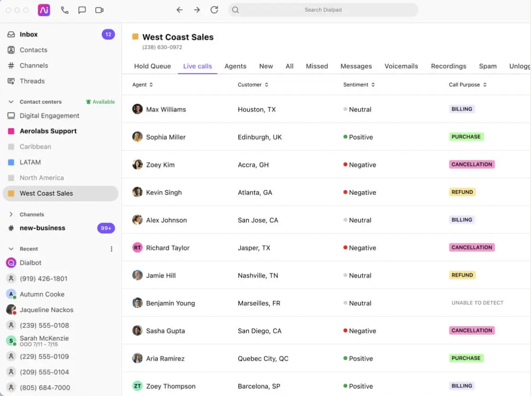Switch to the Hold Queue tab
532x396 pixels.
tap(152, 66)
